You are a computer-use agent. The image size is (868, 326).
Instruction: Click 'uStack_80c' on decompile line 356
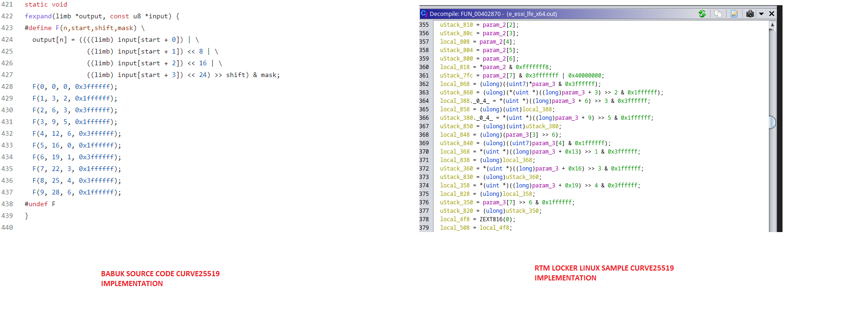click(x=456, y=33)
